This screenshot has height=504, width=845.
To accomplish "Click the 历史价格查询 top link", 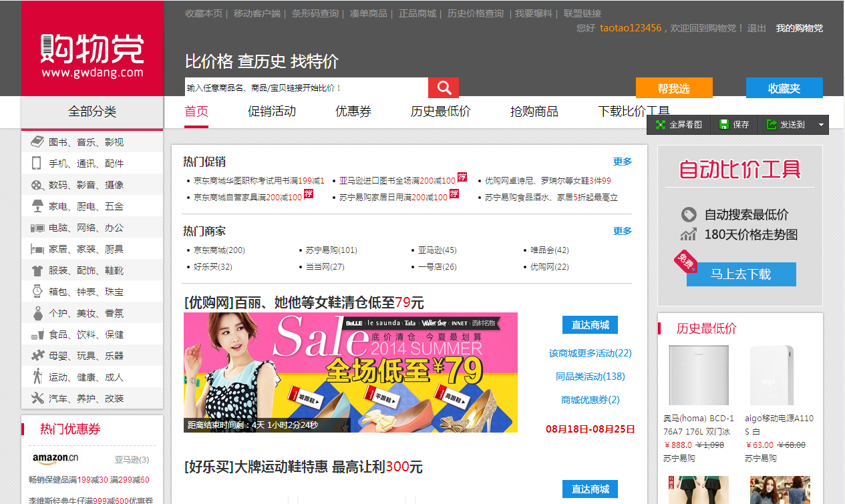I will click(x=476, y=13).
